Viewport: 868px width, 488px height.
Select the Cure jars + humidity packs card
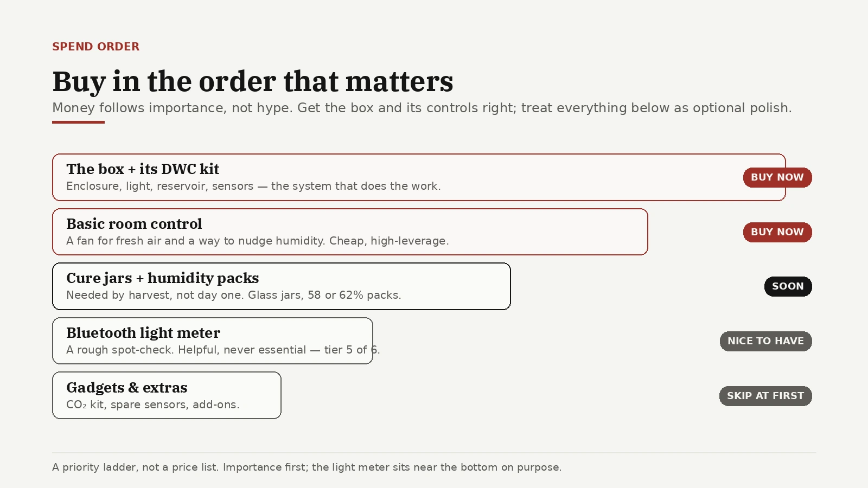(282, 286)
